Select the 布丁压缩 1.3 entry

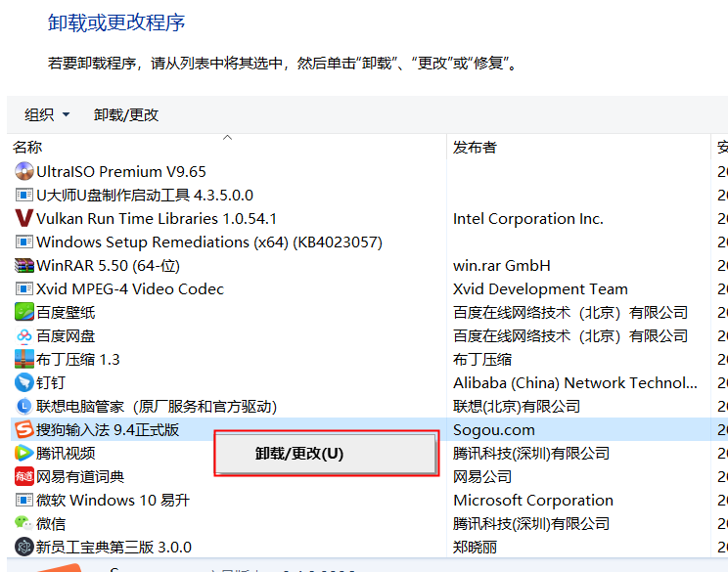coord(78,360)
